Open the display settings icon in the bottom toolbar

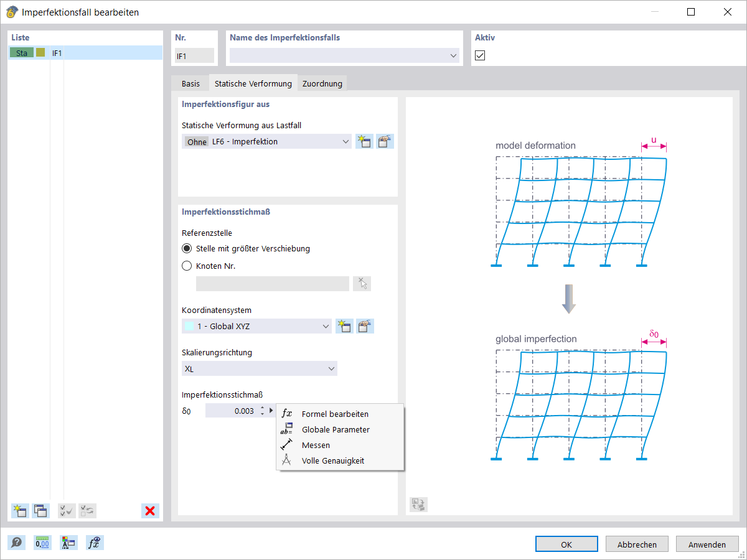[x=68, y=543]
